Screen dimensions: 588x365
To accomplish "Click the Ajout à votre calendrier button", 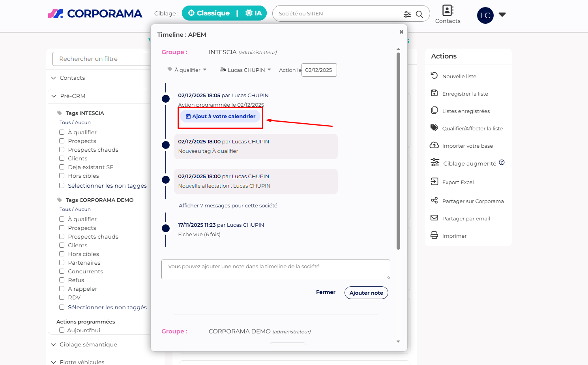I will (221, 117).
